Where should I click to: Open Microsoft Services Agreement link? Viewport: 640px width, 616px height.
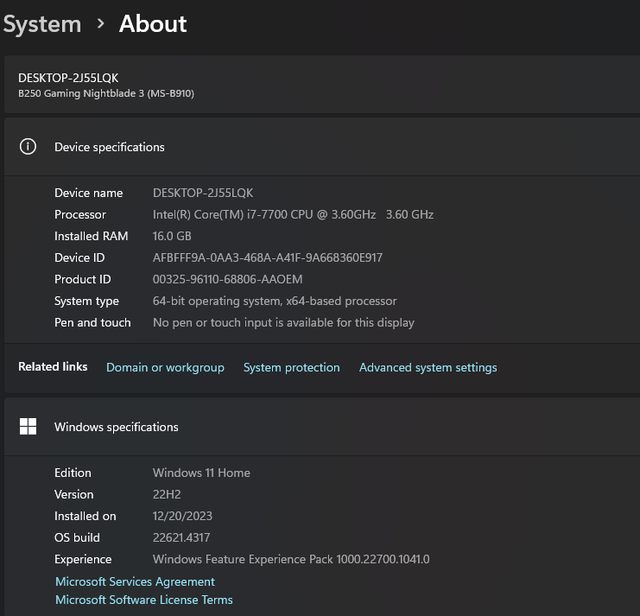click(135, 582)
